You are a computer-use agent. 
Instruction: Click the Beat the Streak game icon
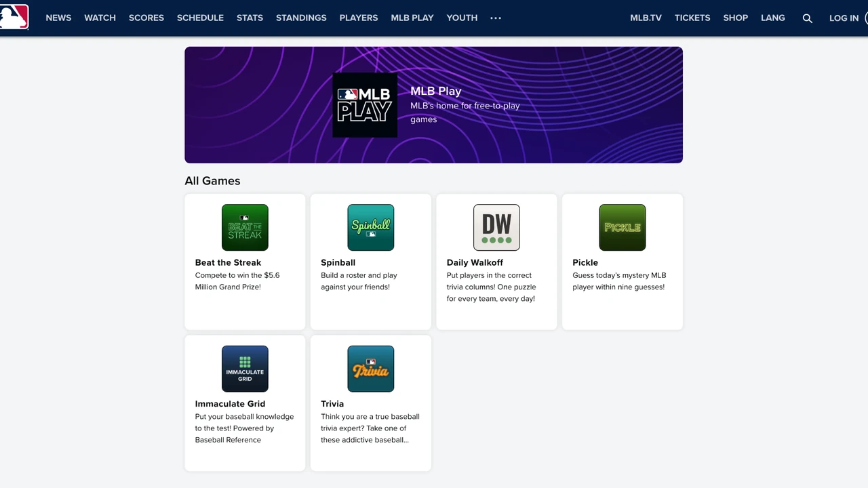click(245, 228)
